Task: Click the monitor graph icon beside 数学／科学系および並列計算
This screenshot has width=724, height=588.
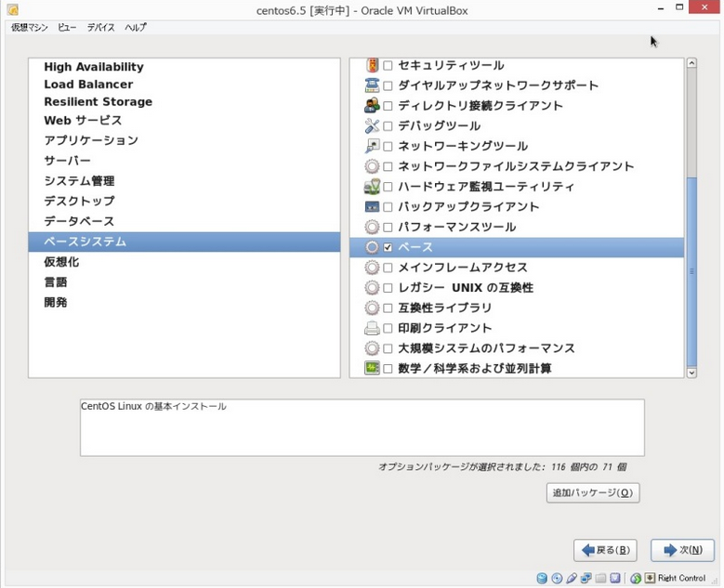Action: 372,368
